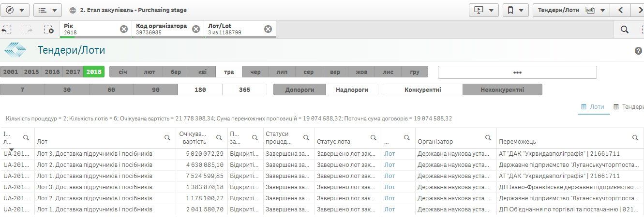
Task: Toggle the selected year 2018
Action: (94, 72)
